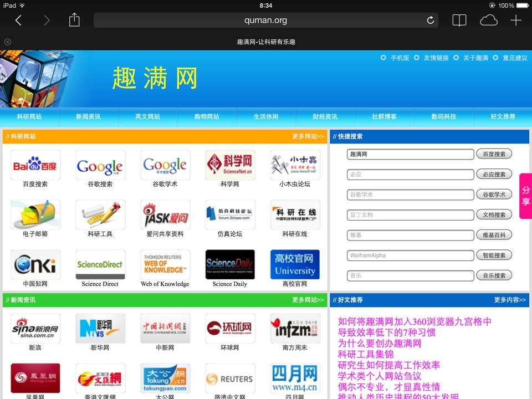Open the 凤凰网 ifeng tile
Image resolution: width=532 pixels, height=399 pixels.
point(35,378)
